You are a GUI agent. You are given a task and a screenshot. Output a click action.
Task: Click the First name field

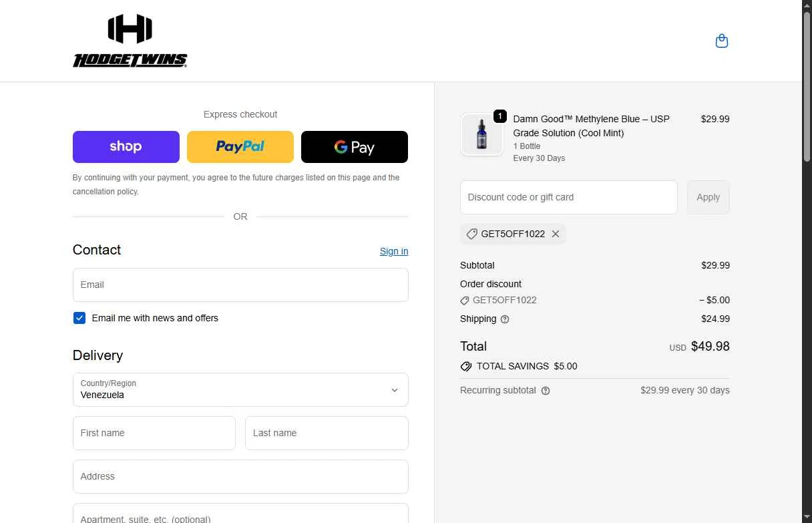[x=154, y=433]
